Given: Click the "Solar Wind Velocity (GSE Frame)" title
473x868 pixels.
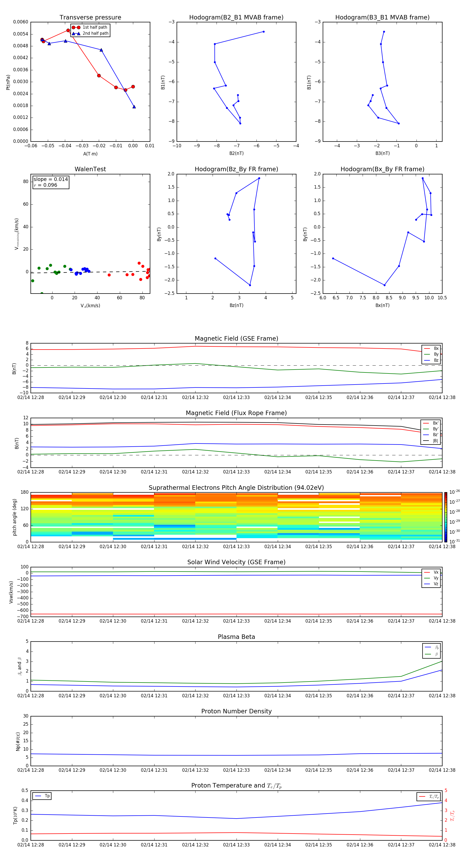Looking at the screenshot, I should coord(236,562).
